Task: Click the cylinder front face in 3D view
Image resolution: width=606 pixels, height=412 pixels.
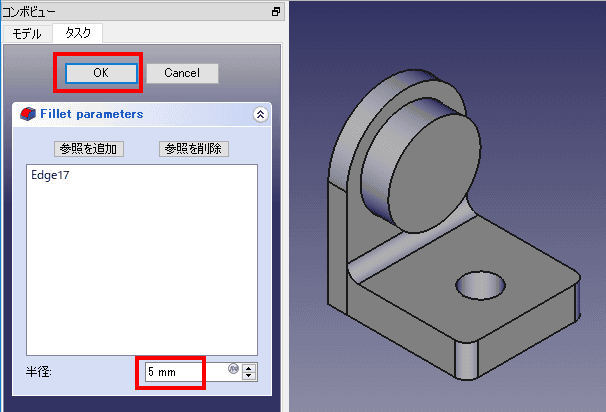Action: [435, 174]
